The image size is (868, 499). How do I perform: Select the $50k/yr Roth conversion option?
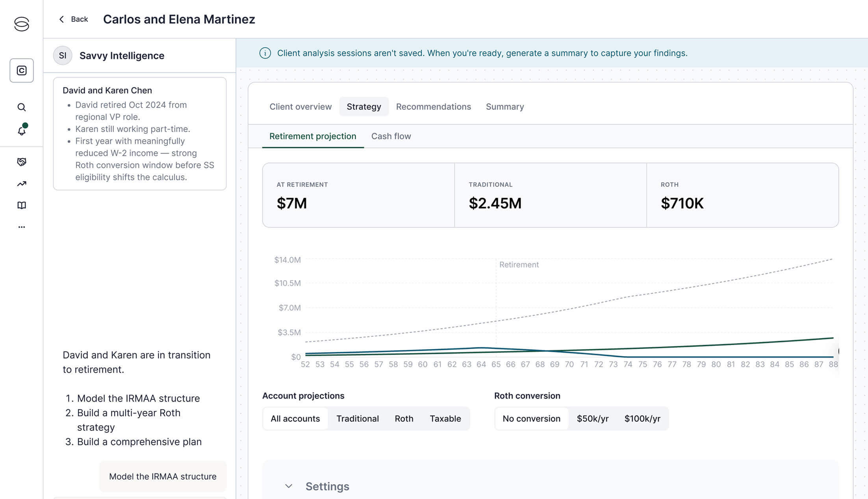coord(592,419)
